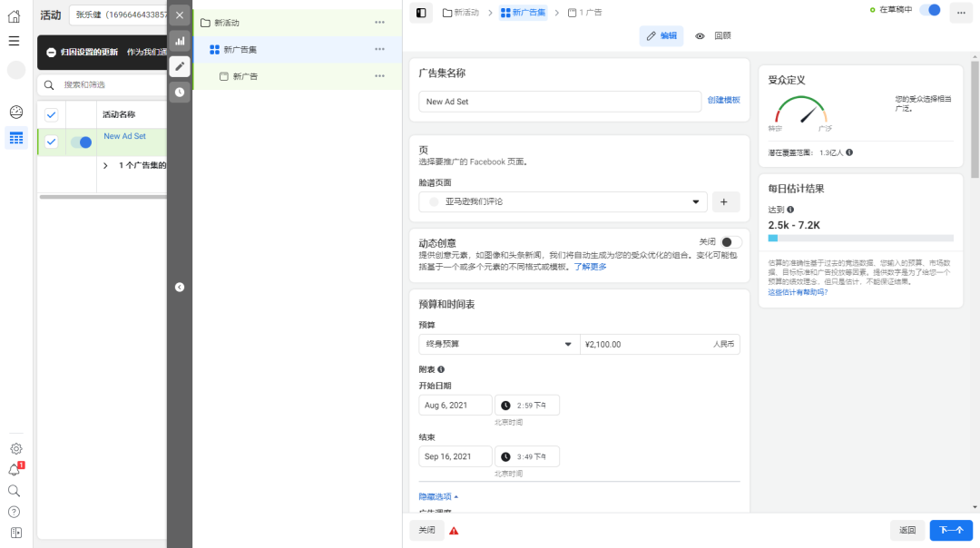Enable the 动态创意 toggle
Image resolution: width=980 pixels, height=548 pixels.
[x=730, y=241]
